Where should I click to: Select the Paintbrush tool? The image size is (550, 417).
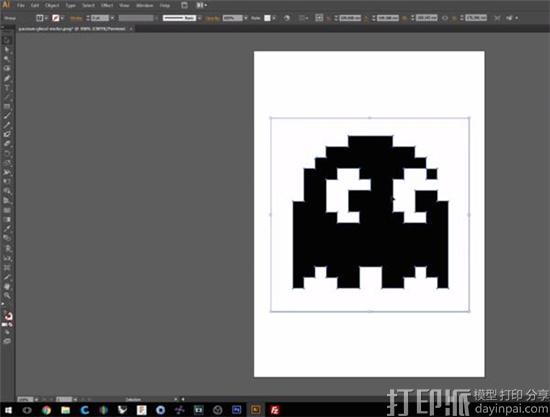point(7,116)
